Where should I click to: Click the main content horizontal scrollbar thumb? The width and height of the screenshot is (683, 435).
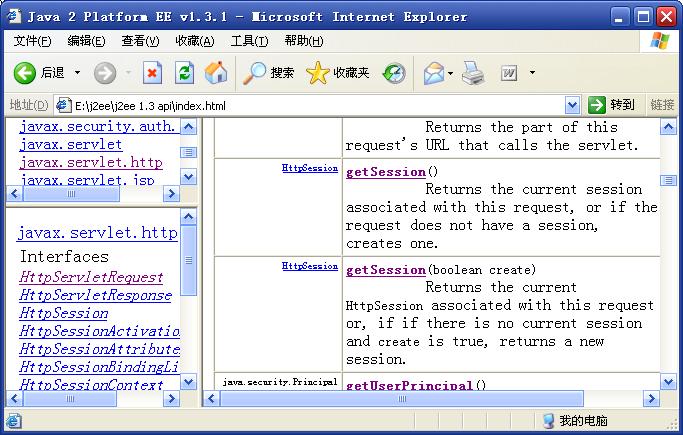[x=402, y=398]
